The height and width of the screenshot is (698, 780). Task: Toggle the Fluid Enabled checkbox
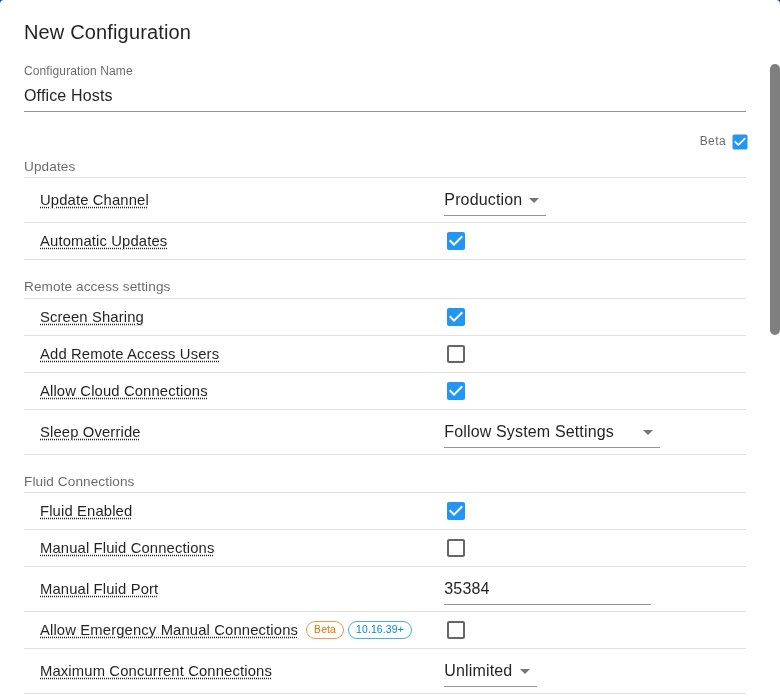pos(456,511)
